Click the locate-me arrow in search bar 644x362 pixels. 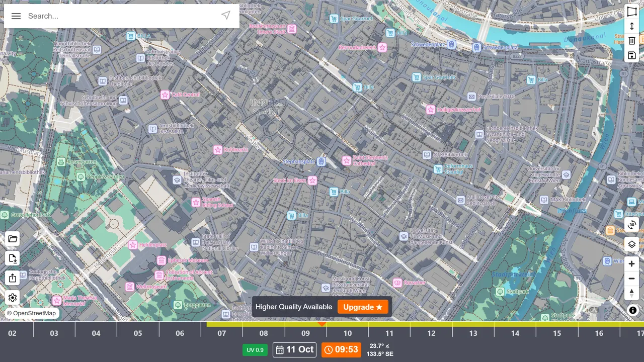tap(226, 16)
